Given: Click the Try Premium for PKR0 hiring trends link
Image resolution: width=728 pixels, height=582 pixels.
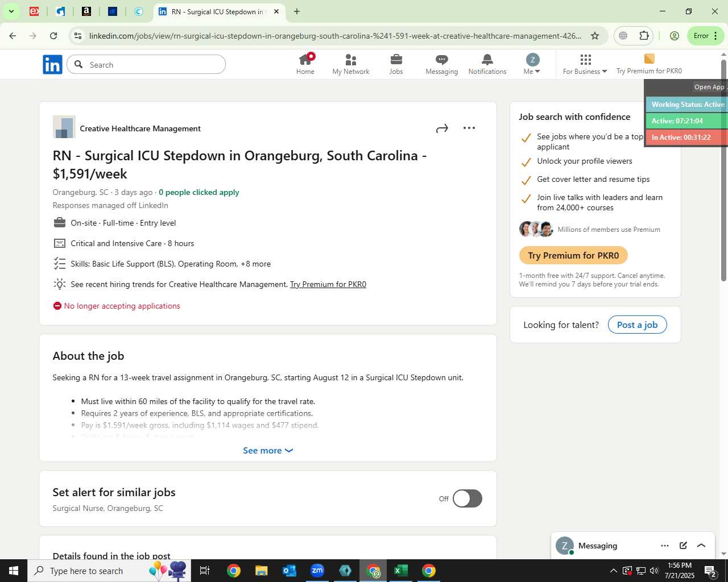Looking at the screenshot, I should (328, 284).
